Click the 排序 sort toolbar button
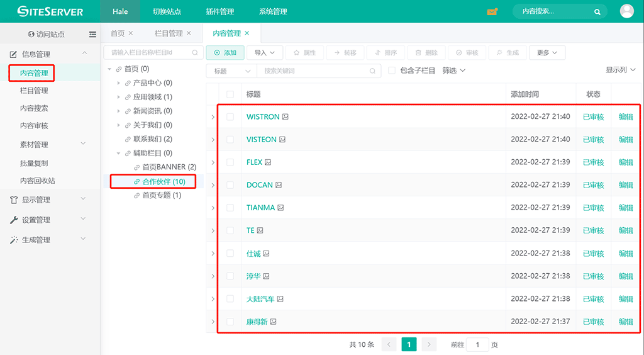The width and height of the screenshot is (644, 355). click(386, 53)
